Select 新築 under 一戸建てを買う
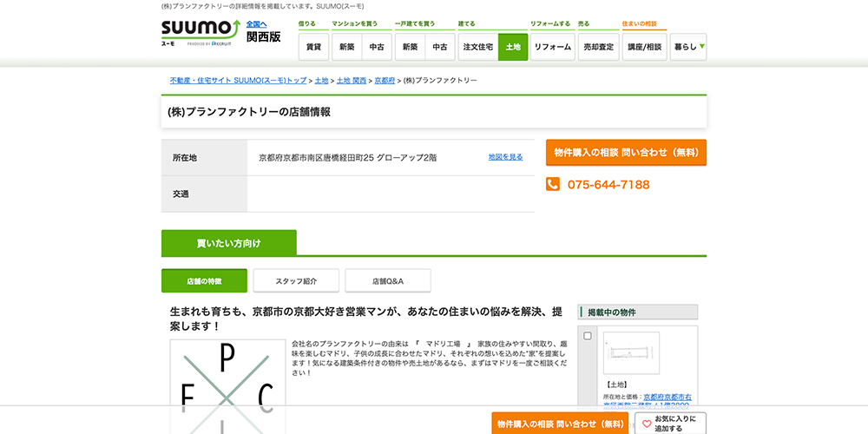The image size is (868, 434). pos(411,47)
